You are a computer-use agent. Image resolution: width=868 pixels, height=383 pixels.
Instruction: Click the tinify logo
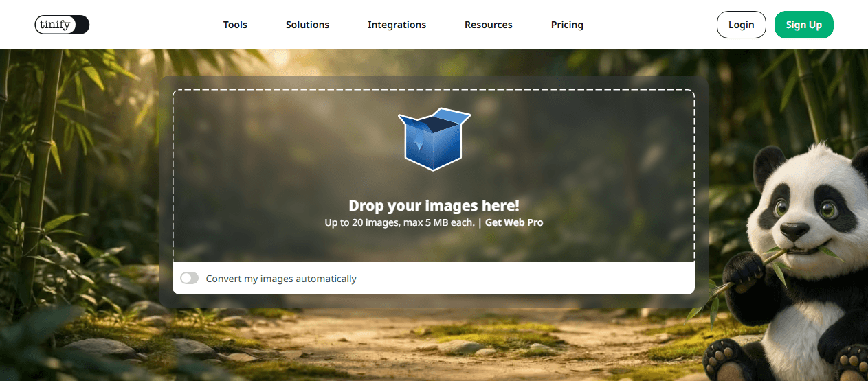click(x=62, y=25)
